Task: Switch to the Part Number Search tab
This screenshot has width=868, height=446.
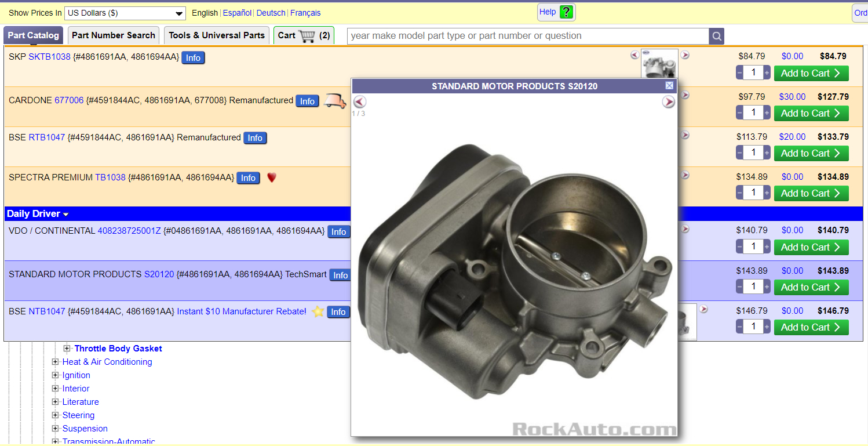Action: point(113,35)
